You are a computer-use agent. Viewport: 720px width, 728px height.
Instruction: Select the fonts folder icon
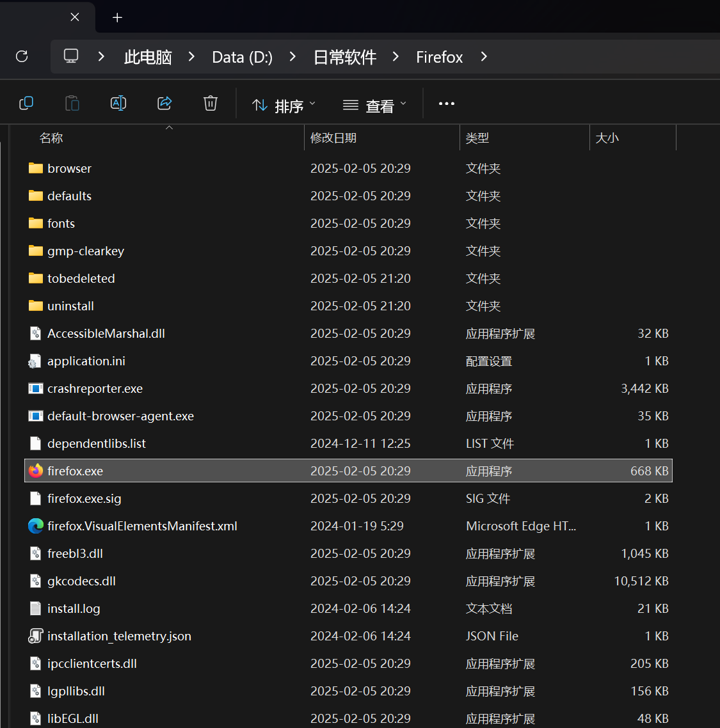coord(36,223)
